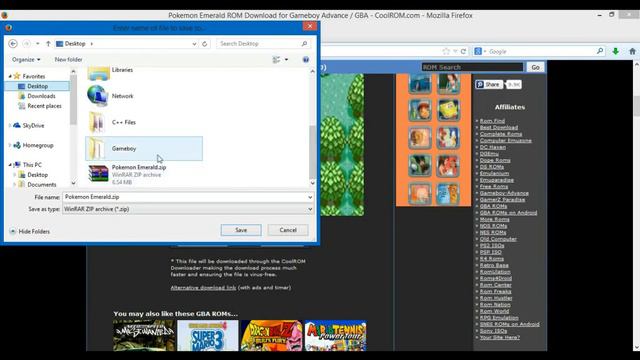
Task: Open Dragon Ball Z ROM cover
Action: pyautogui.click(x=271, y=336)
